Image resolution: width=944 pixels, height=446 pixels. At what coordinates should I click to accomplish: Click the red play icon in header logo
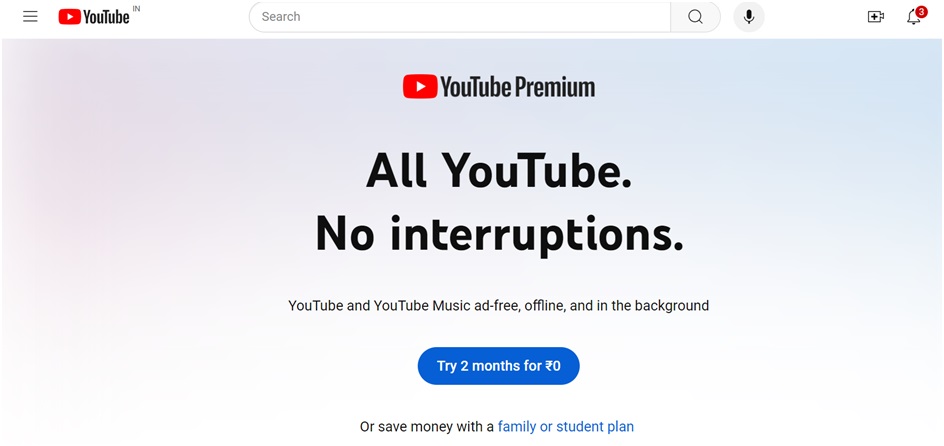[69, 17]
